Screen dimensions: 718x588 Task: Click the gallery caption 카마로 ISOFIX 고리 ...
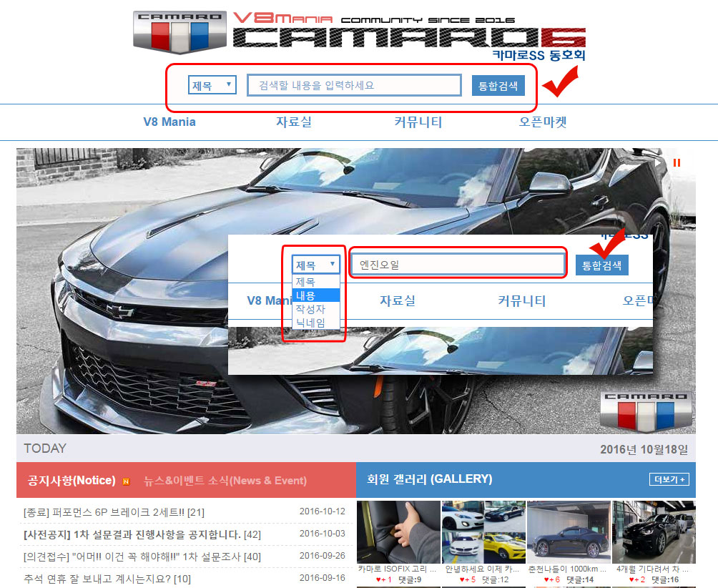[x=397, y=569]
